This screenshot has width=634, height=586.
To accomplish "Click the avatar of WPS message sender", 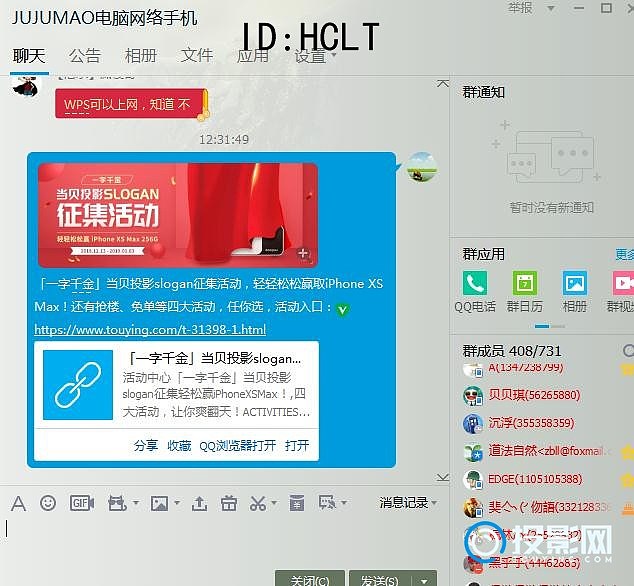I will (25, 86).
